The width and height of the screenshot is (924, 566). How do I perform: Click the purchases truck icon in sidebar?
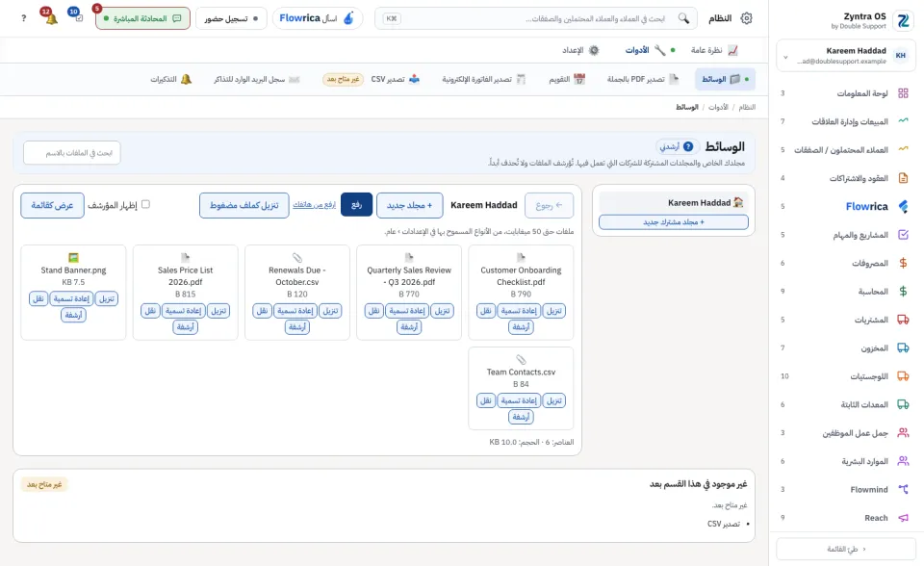click(x=903, y=320)
